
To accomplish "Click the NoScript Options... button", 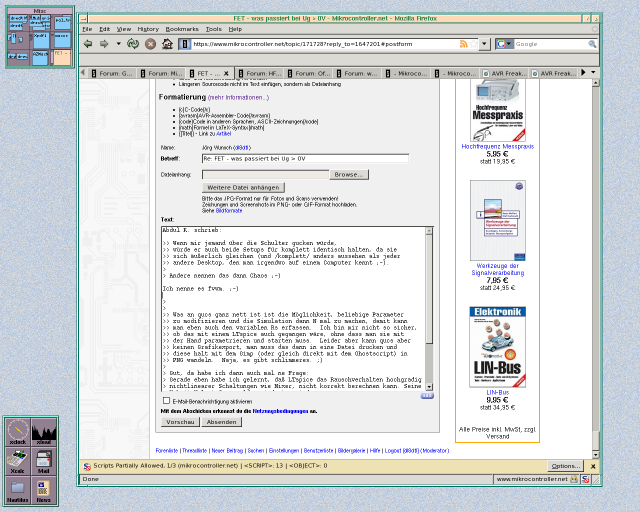I will [565, 466].
